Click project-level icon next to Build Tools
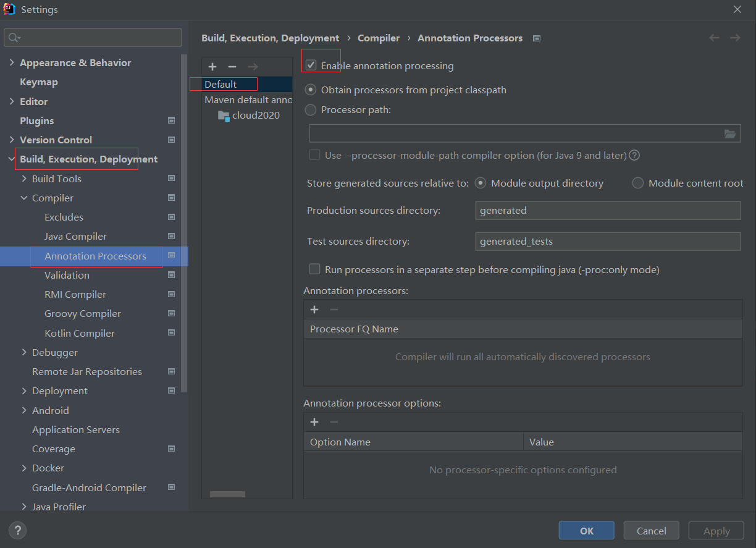The width and height of the screenshot is (756, 548). [172, 179]
